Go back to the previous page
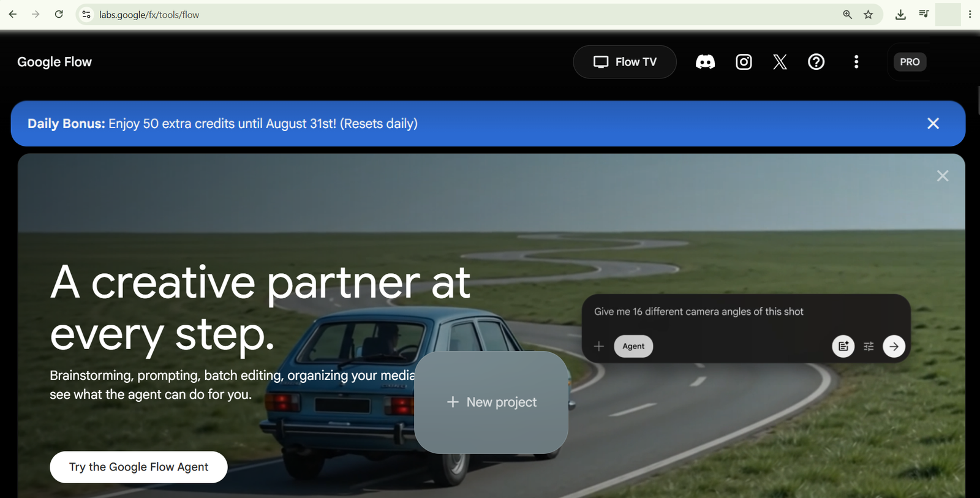 [x=13, y=14]
